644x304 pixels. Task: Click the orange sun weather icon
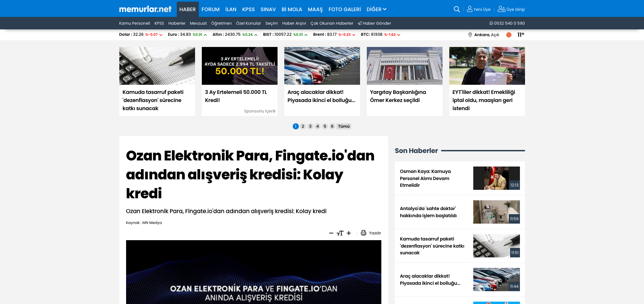(509, 35)
